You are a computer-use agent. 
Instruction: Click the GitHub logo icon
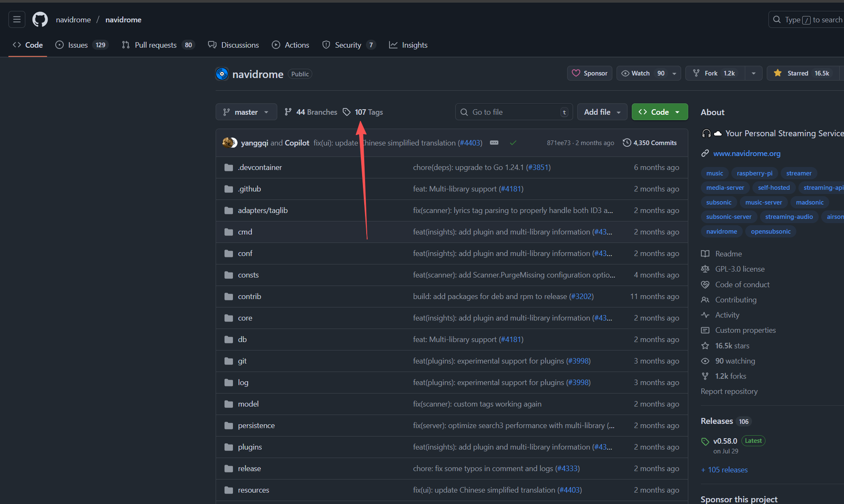point(40,19)
